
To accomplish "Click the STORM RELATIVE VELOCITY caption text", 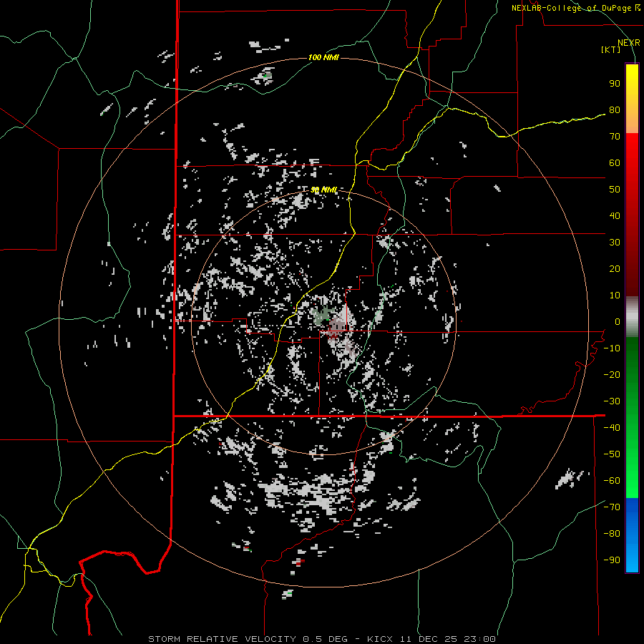I will (224, 639).
